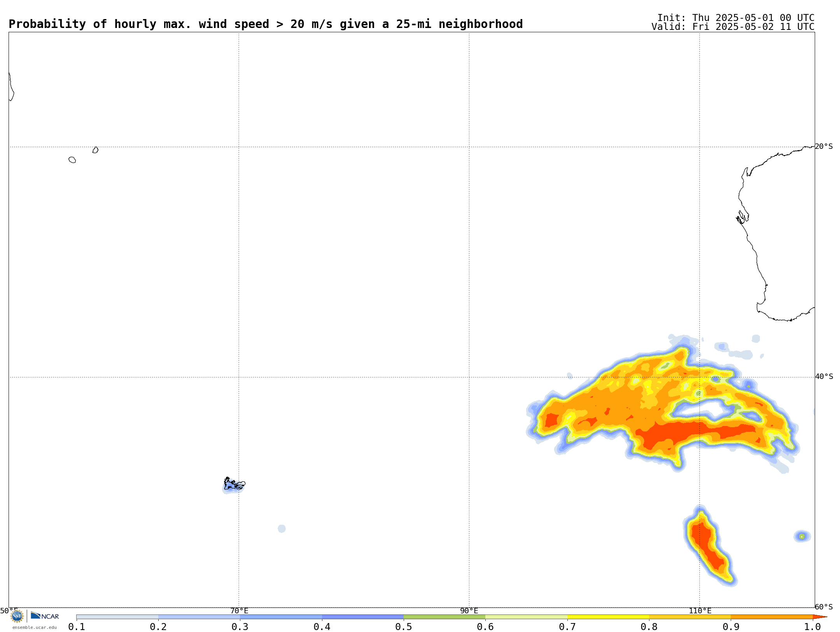Click the small pale dot south of Kerguelen
Image resolution: width=840 pixels, height=632 pixels.
tap(282, 529)
